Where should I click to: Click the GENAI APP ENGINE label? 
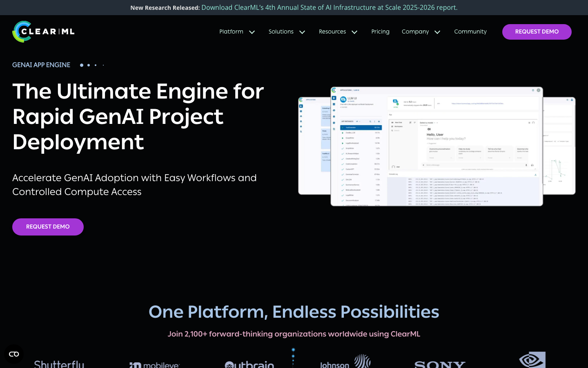click(x=41, y=65)
